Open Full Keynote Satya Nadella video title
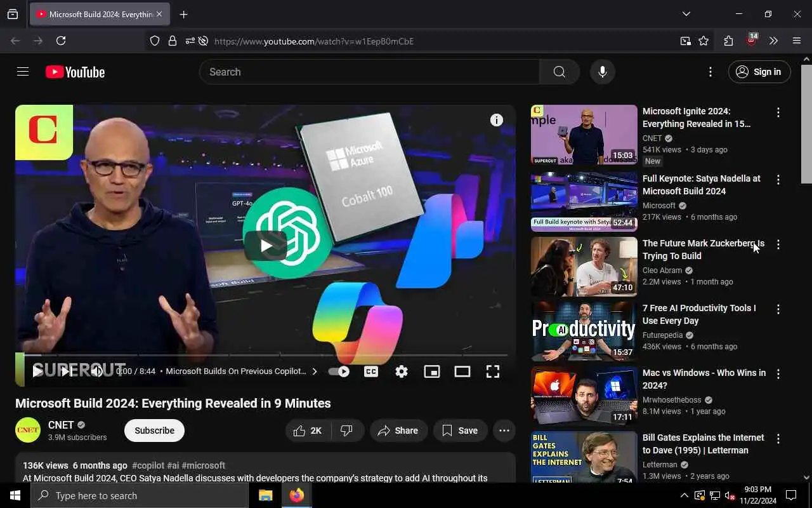This screenshot has width=812, height=508. click(702, 185)
